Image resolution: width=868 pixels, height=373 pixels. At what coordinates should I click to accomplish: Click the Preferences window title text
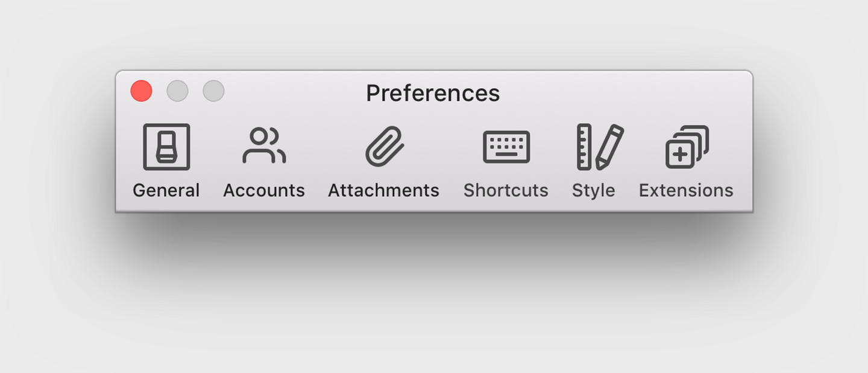(x=433, y=94)
